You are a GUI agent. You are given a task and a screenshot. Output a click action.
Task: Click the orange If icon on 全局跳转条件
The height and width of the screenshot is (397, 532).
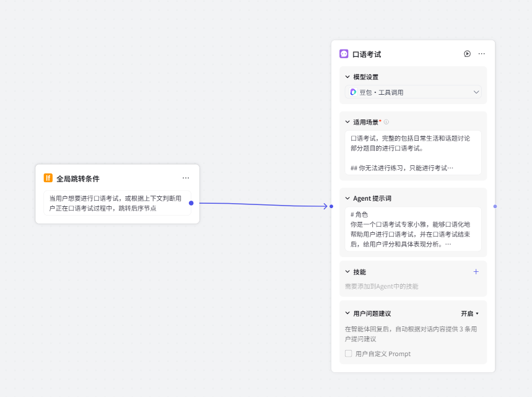tap(48, 178)
